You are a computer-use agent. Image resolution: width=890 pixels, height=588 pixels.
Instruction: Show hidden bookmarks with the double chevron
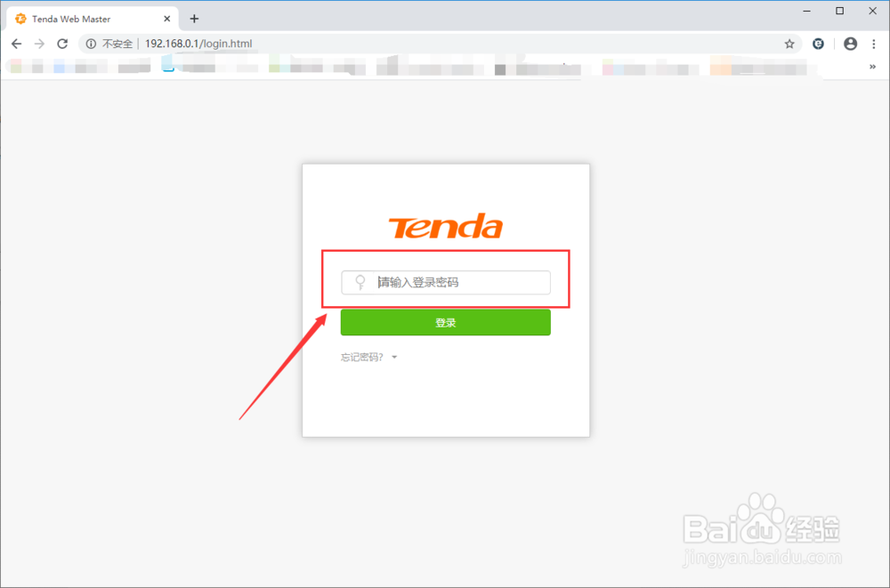[872, 67]
